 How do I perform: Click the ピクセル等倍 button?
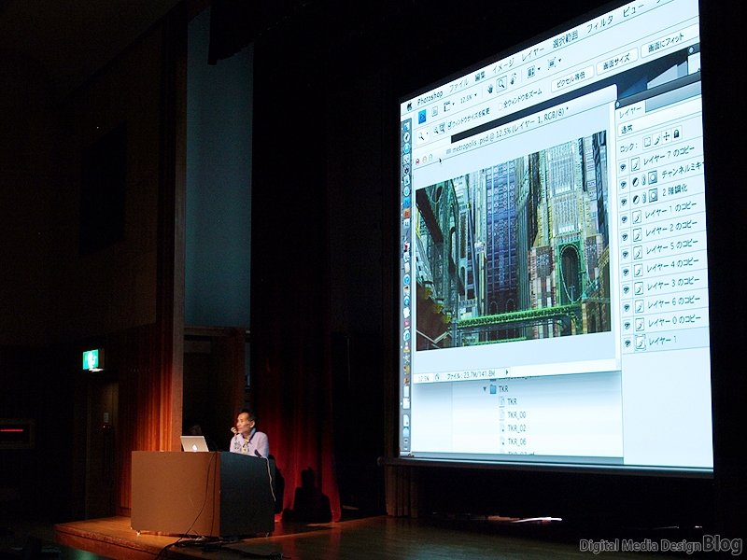[x=572, y=78]
